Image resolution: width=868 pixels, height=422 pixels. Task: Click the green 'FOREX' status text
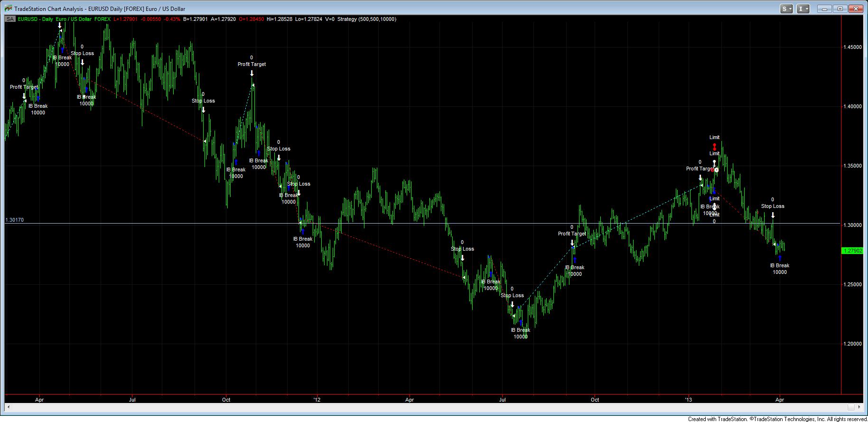pyautogui.click(x=103, y=19)
